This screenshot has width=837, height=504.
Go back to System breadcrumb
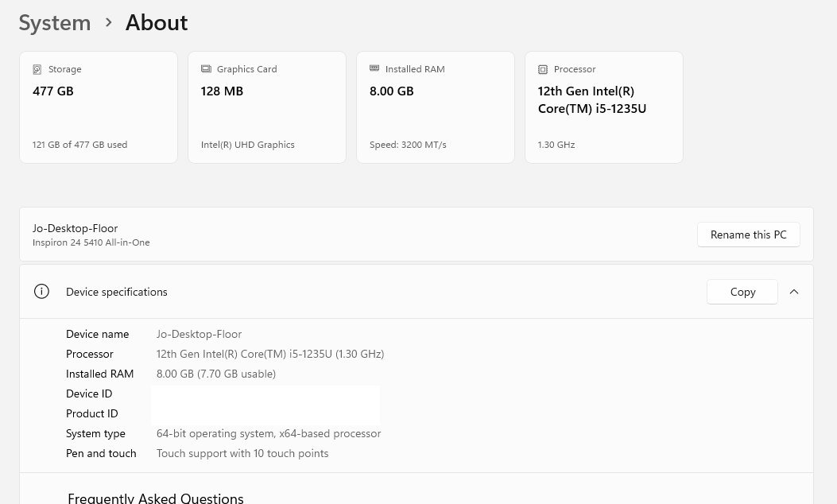tap(55, 22)
